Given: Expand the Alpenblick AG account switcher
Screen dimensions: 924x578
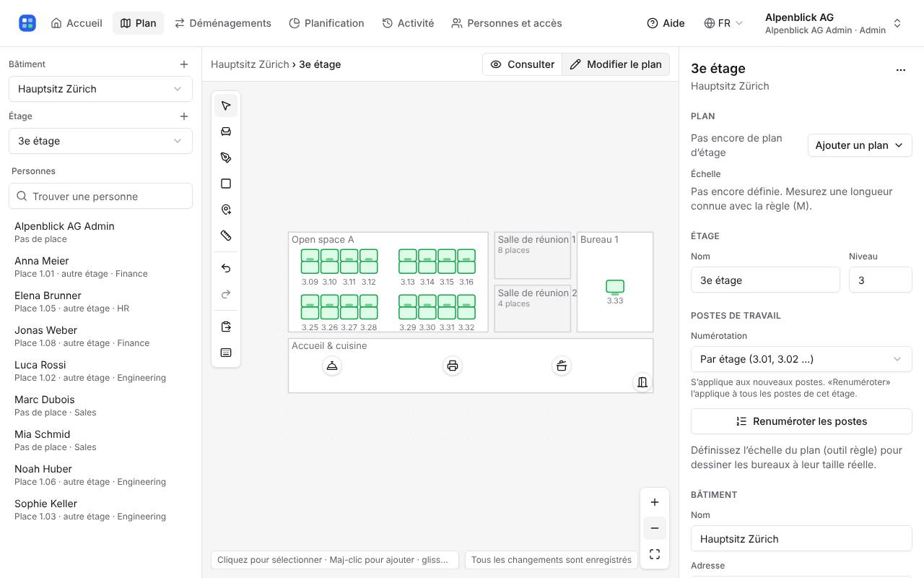Looking at the screenshot, I should (x=834, y=23).
